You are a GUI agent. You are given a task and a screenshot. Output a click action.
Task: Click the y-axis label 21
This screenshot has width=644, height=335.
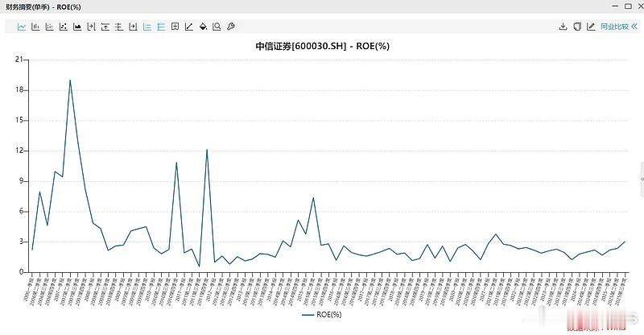point(19,60)
